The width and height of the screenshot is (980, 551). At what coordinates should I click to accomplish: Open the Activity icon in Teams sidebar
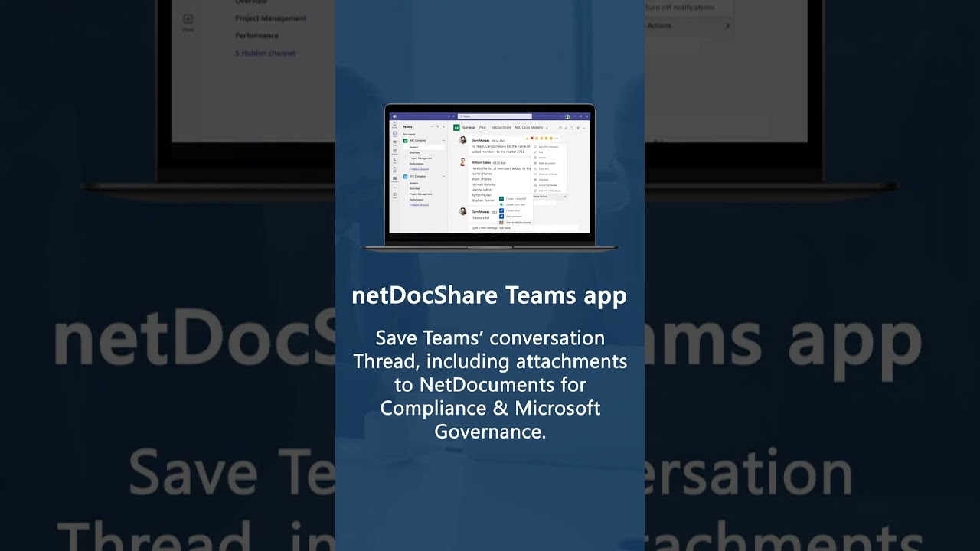coord(394,125)
